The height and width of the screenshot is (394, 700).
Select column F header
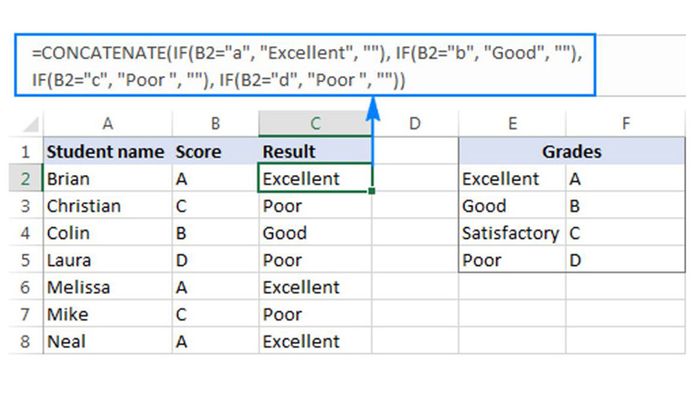coord(625,124)
